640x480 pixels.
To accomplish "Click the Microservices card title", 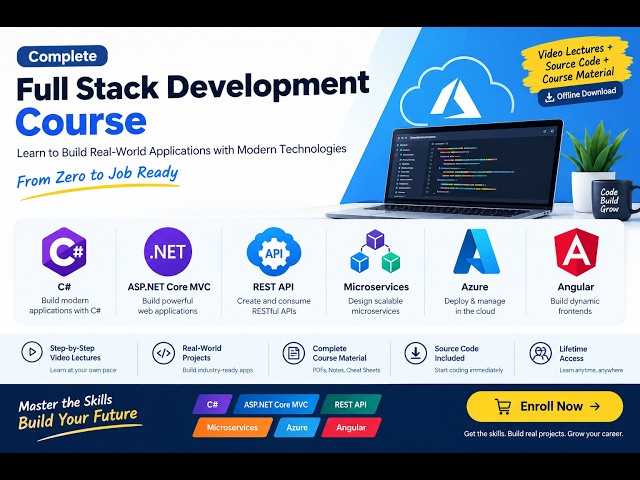I will [x=376, y=287].
